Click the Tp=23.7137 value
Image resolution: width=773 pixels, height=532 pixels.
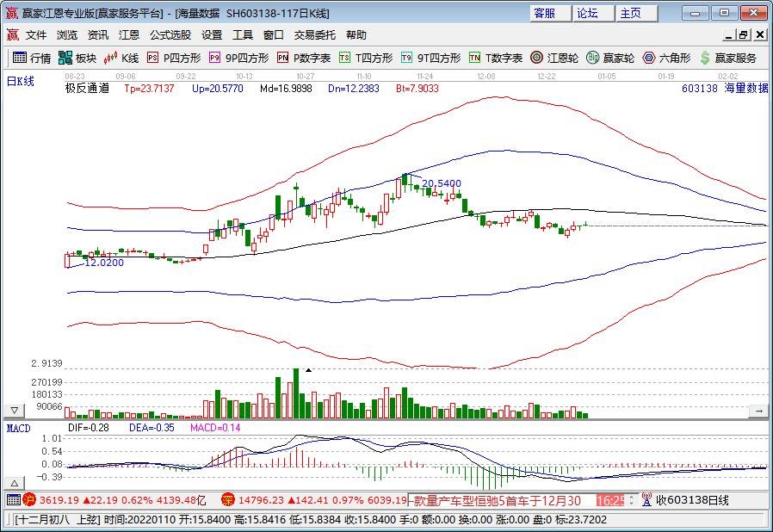point(150,89)
